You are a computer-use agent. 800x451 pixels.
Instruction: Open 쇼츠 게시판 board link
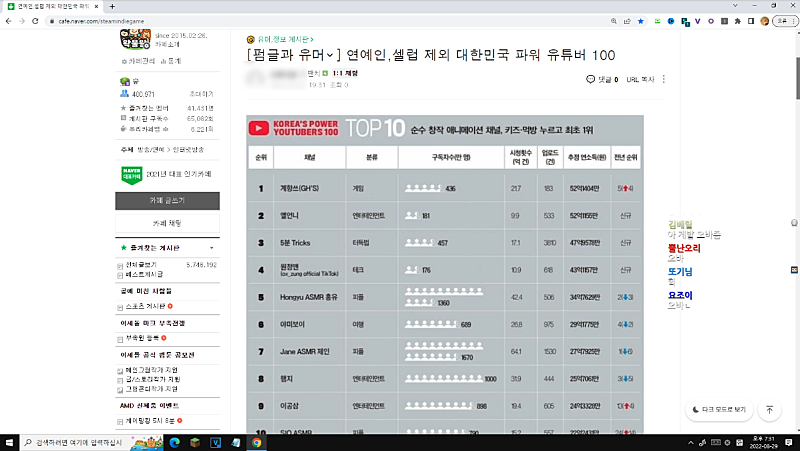(145, 307)
